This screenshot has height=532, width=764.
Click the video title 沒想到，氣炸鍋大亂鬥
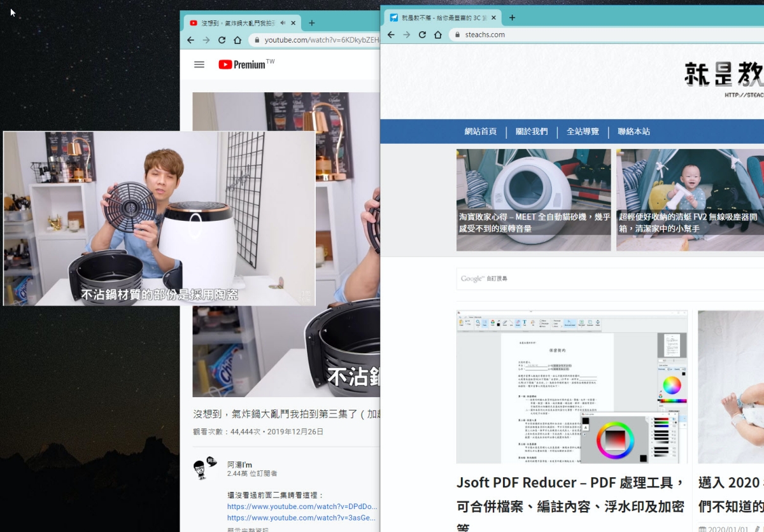[x=286, y=414]
